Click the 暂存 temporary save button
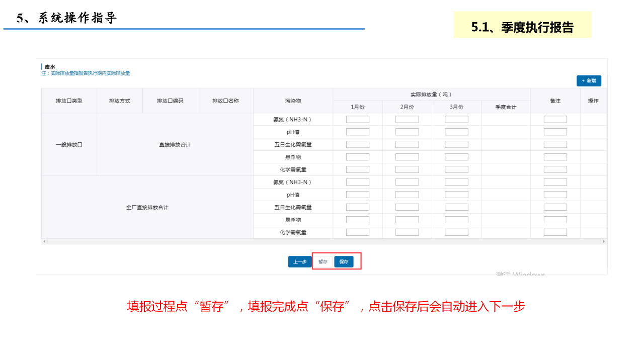Viewport: 644px width, 362px height. coord(323,262)
